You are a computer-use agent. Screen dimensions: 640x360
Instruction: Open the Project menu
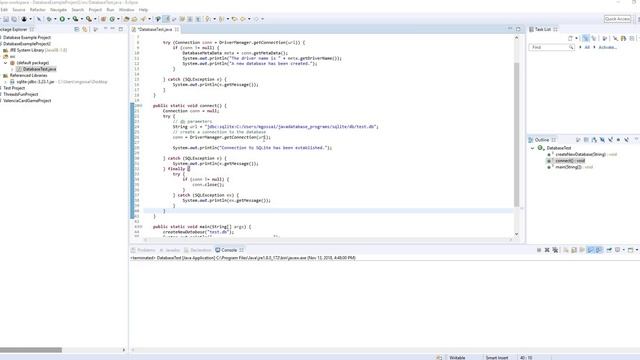(x=95, y=10)
